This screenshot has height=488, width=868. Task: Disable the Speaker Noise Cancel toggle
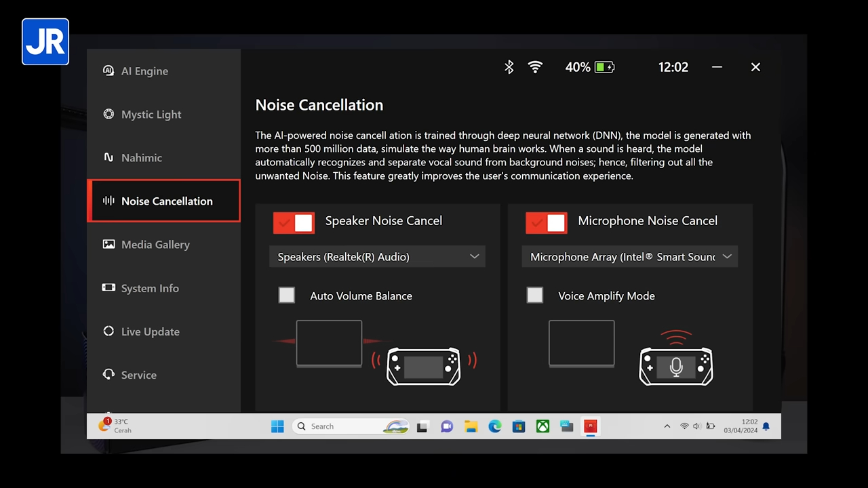pyautogui.click(x=294, y=222)
